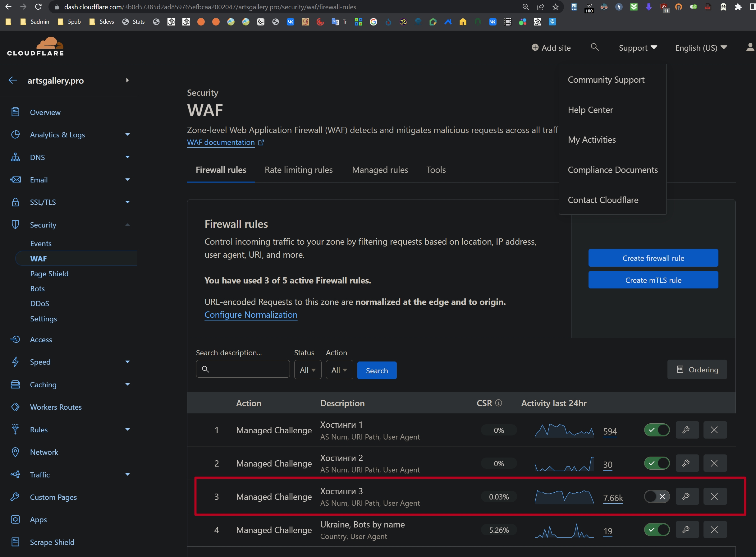
Task: Open Page Shield in Security submenu
Action: (49, 274)
